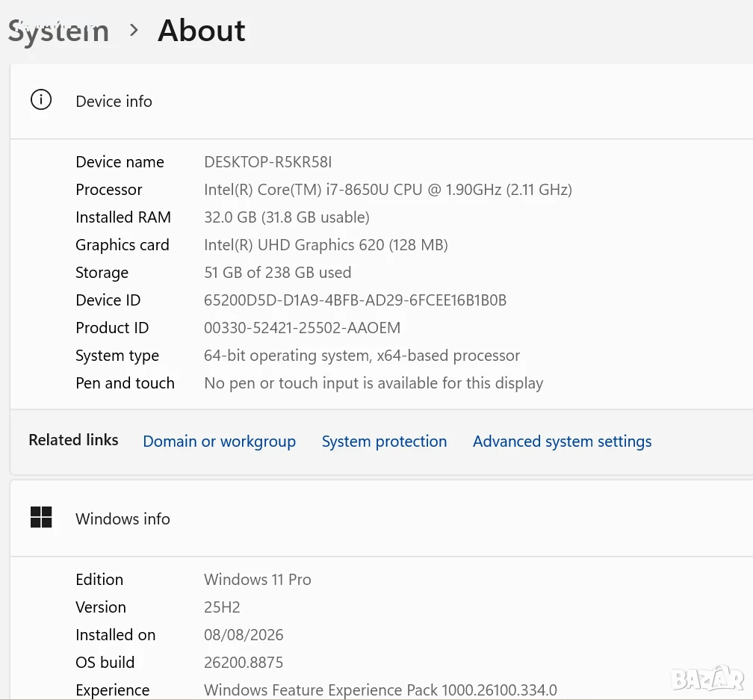This screenshot has height=700, width=753.
Task: Click the Graphics card label
Action: click(123, 245)
